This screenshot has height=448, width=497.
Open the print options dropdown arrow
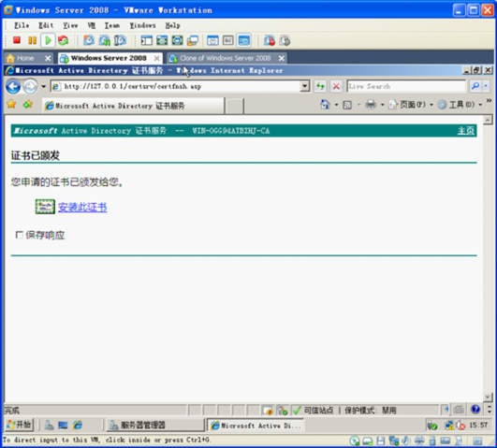click(382, 105)
